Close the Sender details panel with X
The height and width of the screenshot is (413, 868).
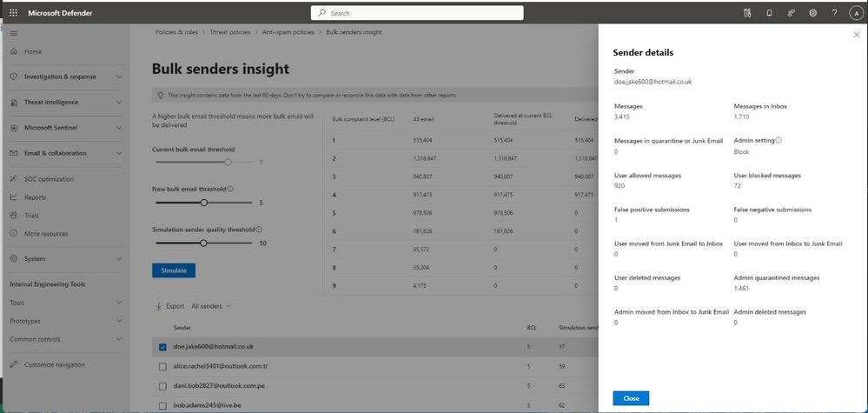coord(857,35)
